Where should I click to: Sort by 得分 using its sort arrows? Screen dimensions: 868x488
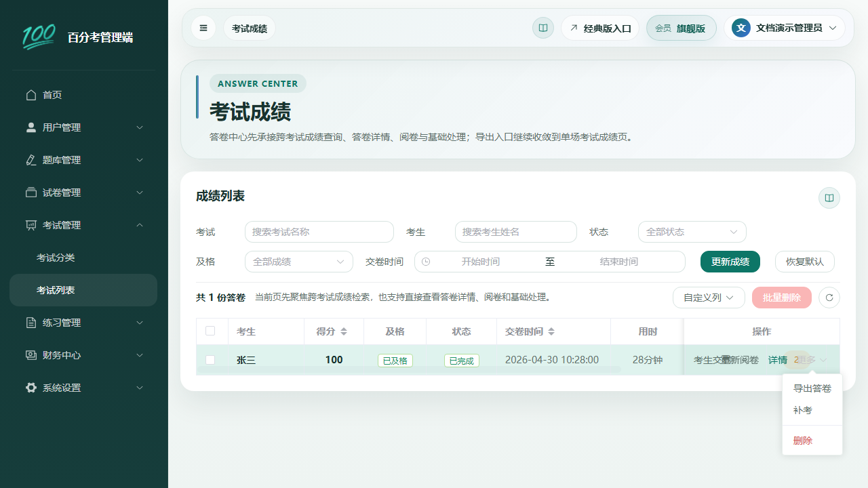[x=344, y=331]
